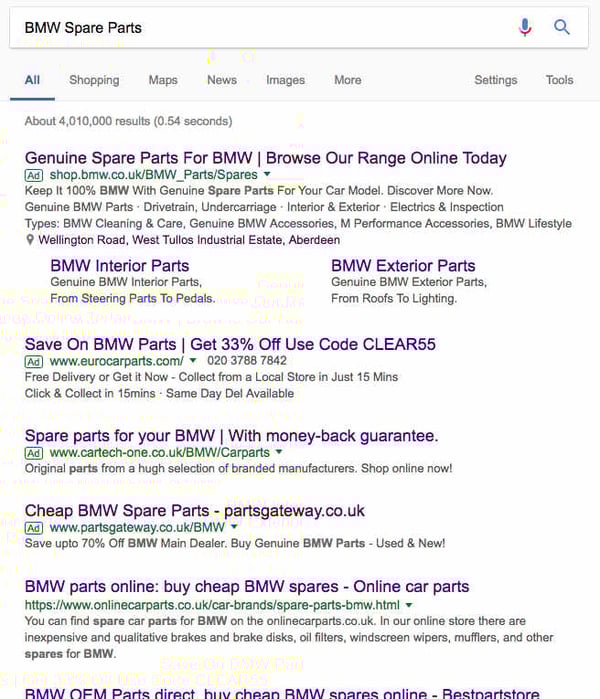Expand dropdown arrow after onlinecarparts.co.uk URL
The width and height of the screenshot is (600, 699).
click(409, 605)
